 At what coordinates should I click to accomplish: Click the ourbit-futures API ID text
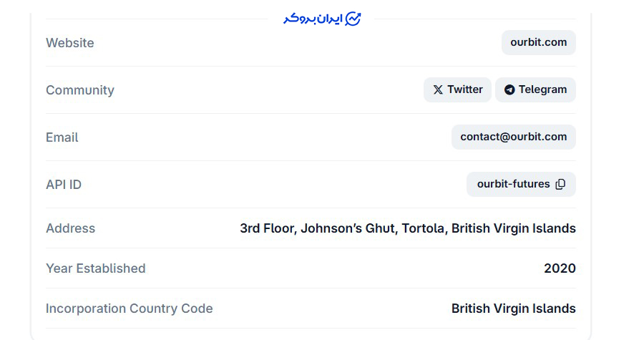click(513, 184)
